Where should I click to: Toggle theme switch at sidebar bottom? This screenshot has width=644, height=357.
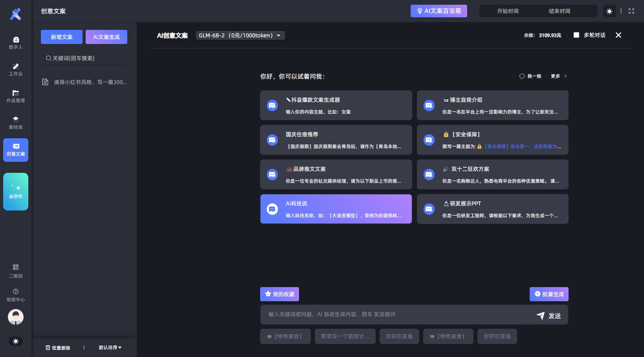point(16,341)
